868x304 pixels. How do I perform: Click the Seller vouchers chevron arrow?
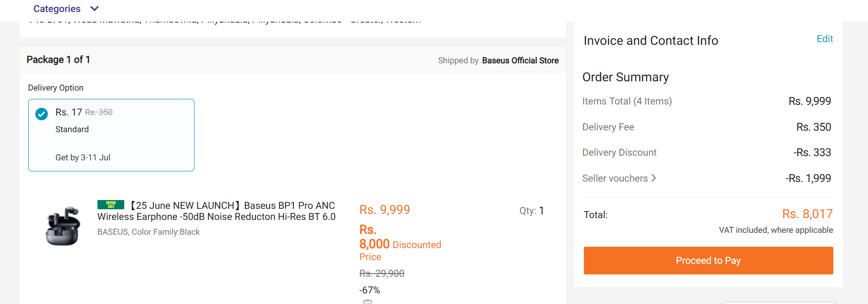pyautogui.click(x=654, y=178)
